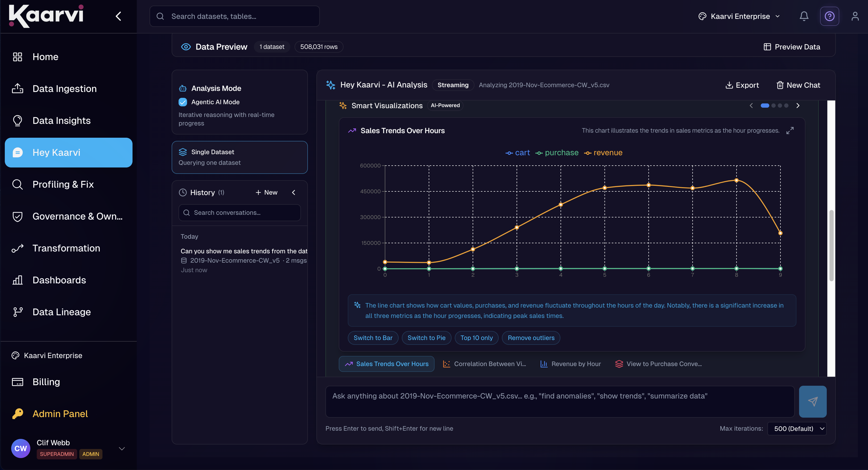Image resolution: width=868 pixels, height=470 pixels.
Task: Toggle the cart series in chart legend
Action: pyautogui.click(x=518, y=153)
